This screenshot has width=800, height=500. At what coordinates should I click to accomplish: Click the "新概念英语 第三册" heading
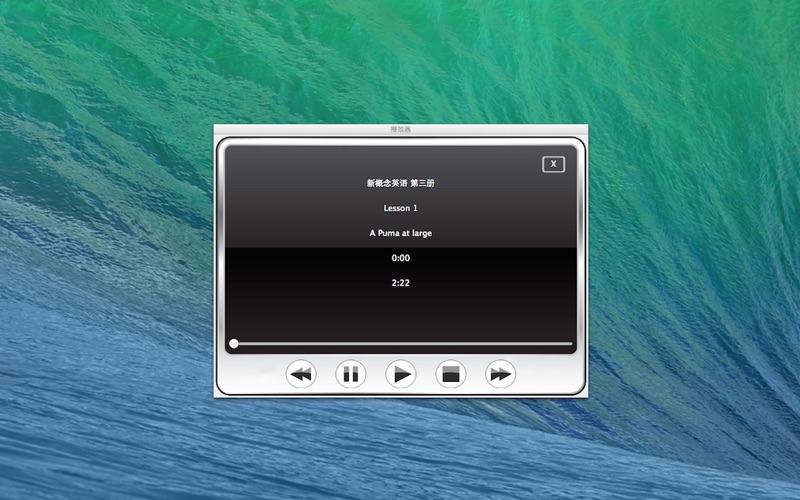click(401, 183)
